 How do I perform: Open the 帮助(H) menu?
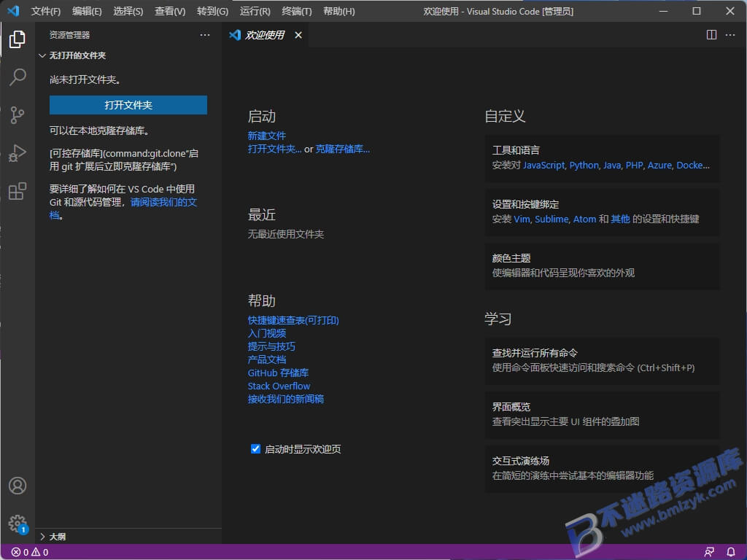[x=338, y=11]
